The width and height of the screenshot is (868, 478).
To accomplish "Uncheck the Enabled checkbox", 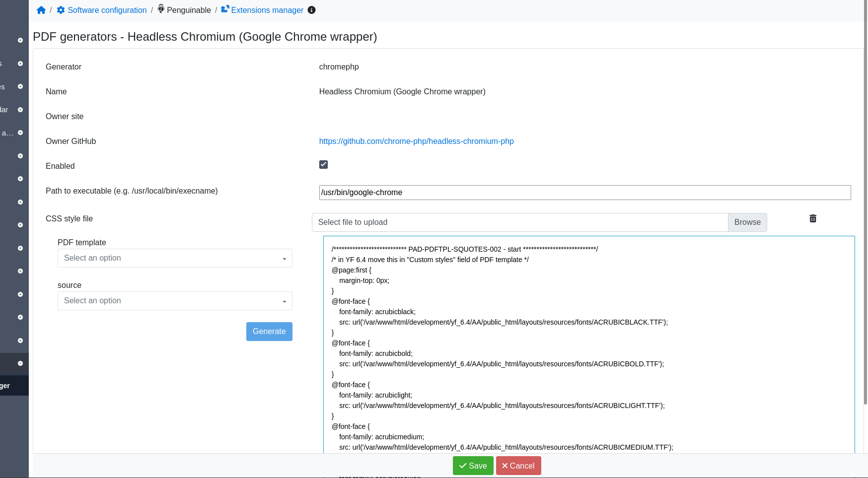I will 323,164.
